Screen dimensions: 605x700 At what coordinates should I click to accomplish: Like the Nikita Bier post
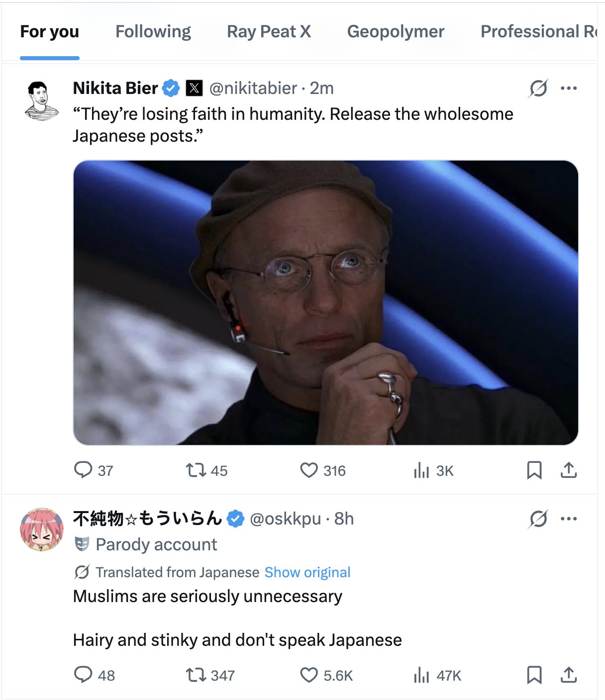309,470
